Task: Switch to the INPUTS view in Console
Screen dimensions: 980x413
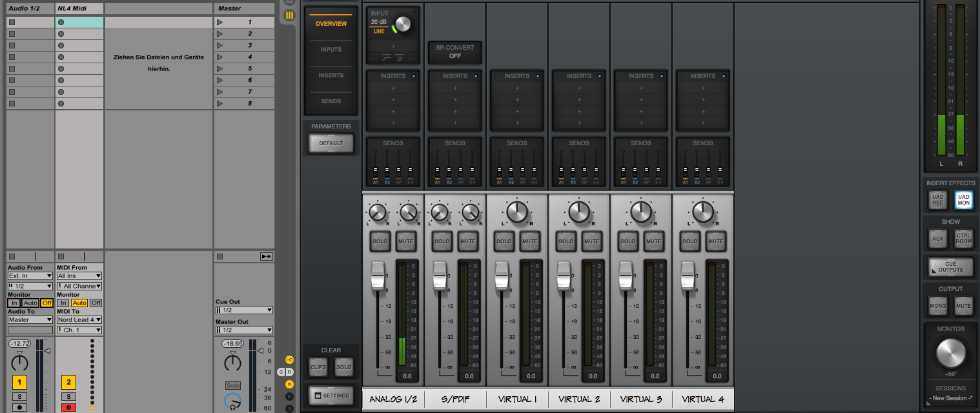Action: [x=331, y=50]
